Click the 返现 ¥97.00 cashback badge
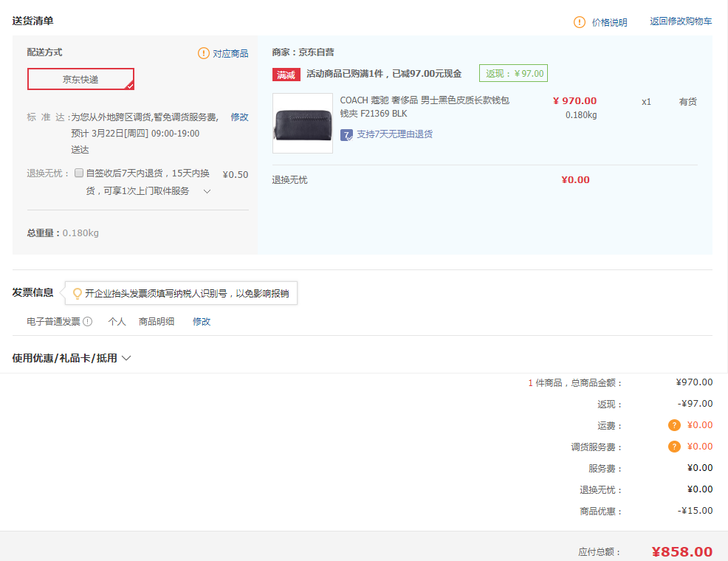The width and height of the screenshot is (728, 561). pos(513,73)
